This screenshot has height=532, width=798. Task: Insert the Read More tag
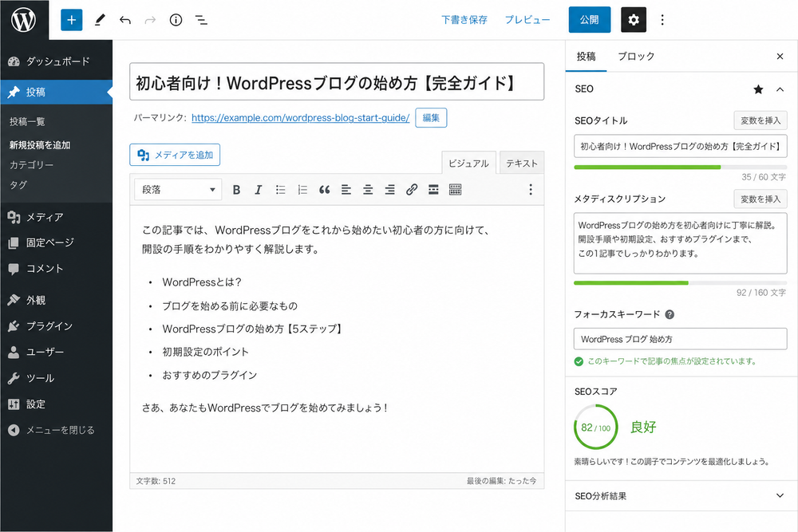(433, 190)
